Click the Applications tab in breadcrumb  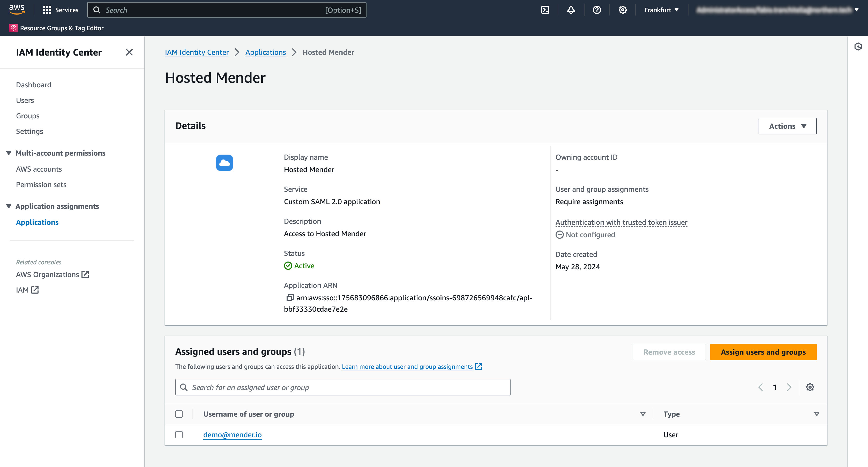tap(265, 52)
